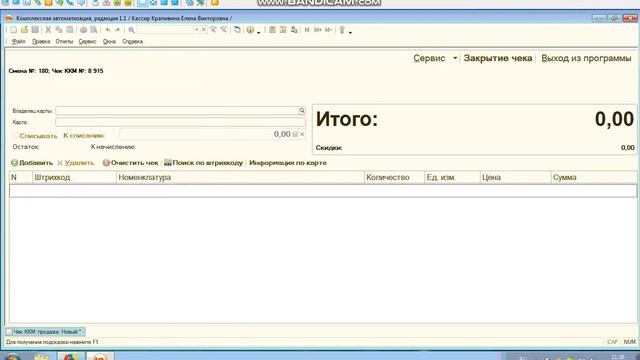The image size is (640, 360).
Task: Open the Справка menu
Action: point(132,42)
